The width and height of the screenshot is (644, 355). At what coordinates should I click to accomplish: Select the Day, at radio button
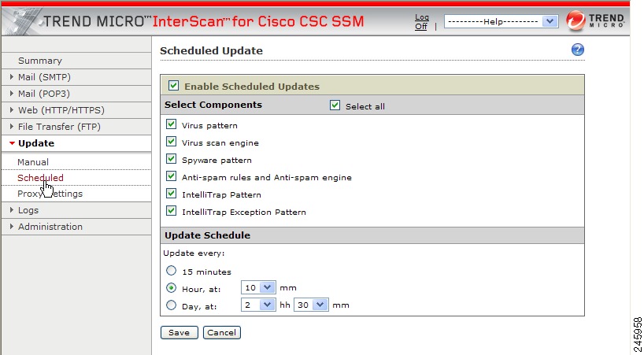[172, 305]
